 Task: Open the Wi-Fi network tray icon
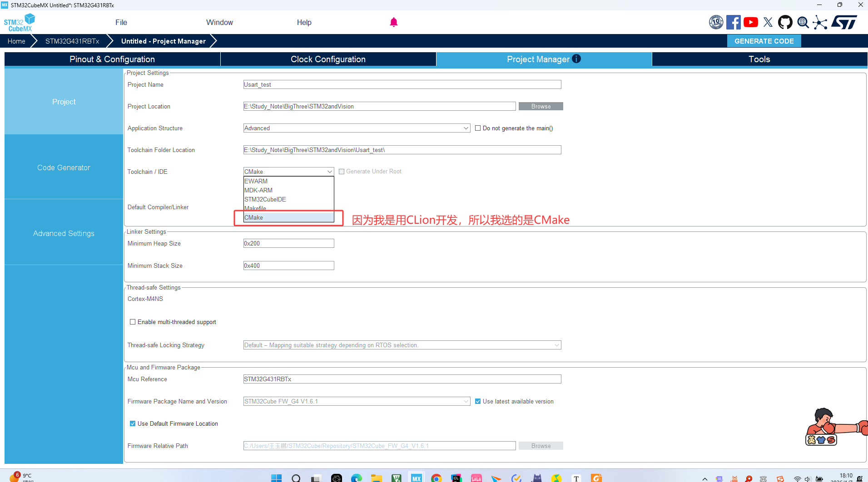797,479
